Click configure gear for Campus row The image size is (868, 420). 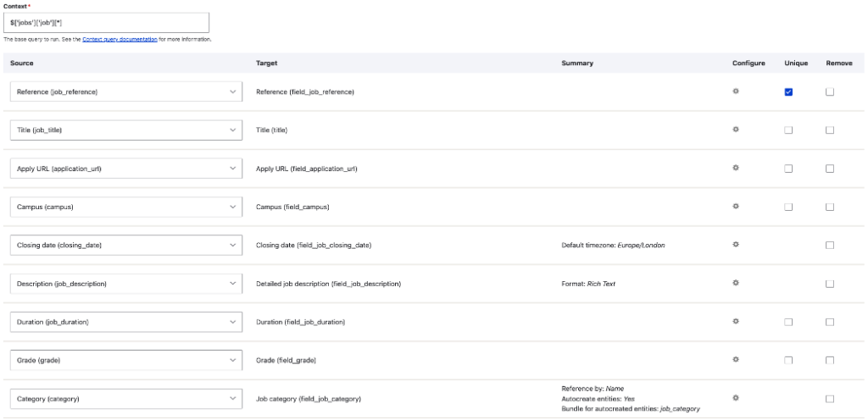coord(736,206)
